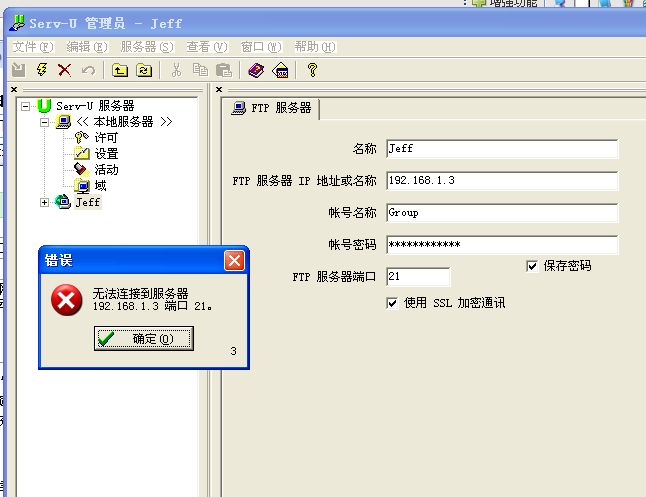Click the local server computer icon
646x497 pixels.
click(x=63, y=122)
